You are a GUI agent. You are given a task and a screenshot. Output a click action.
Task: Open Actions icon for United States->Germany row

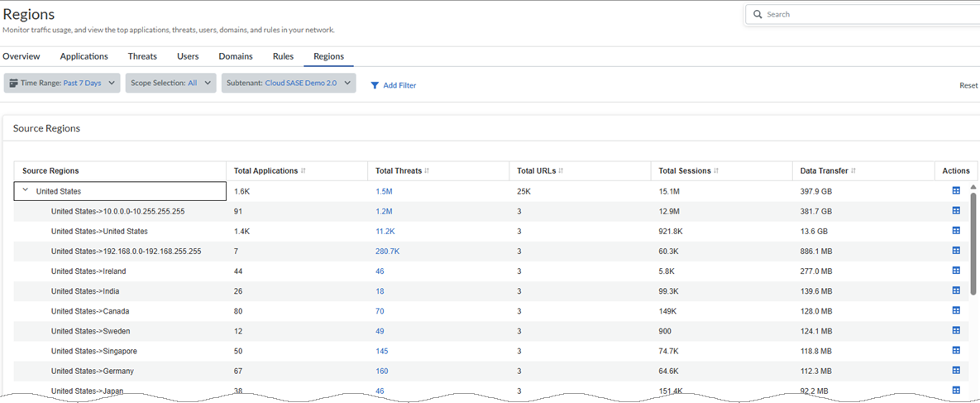click(x=956, y=371)
